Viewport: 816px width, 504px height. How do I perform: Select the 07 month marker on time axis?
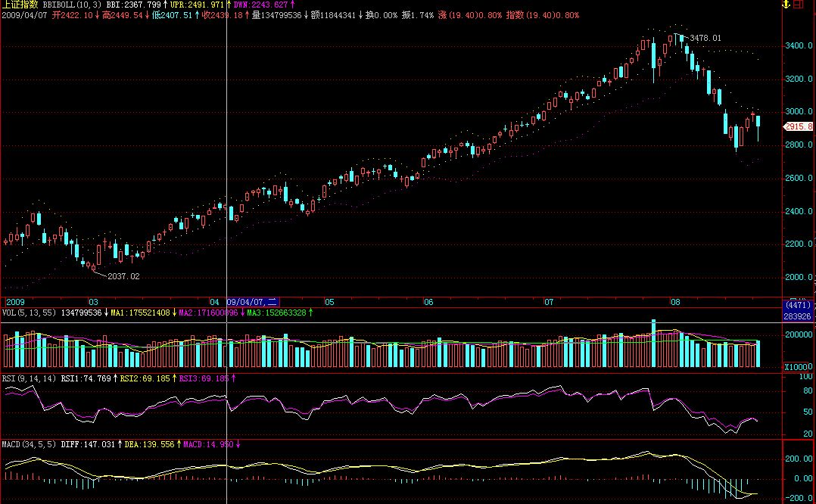click(x=549, y=302)
